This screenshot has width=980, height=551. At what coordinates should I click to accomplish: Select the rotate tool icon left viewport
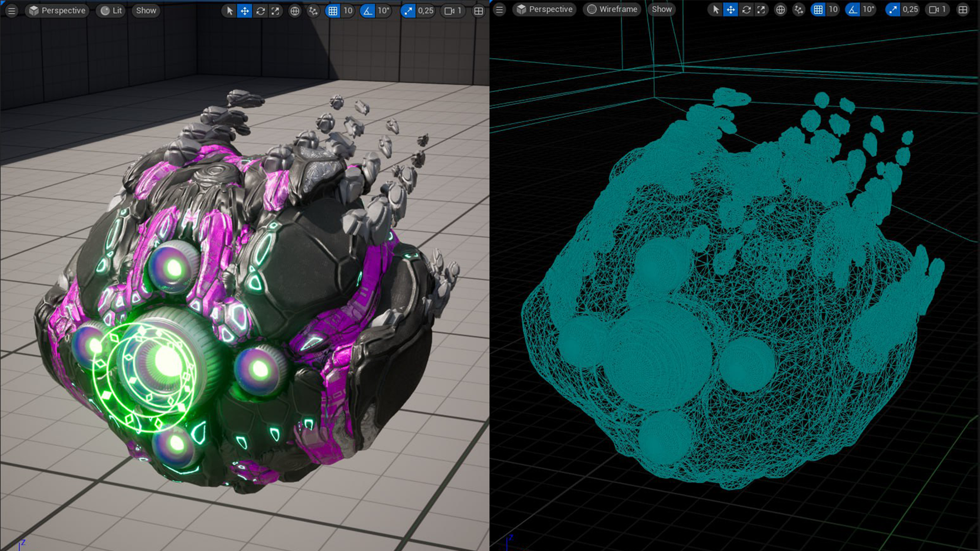click(260, 10)
